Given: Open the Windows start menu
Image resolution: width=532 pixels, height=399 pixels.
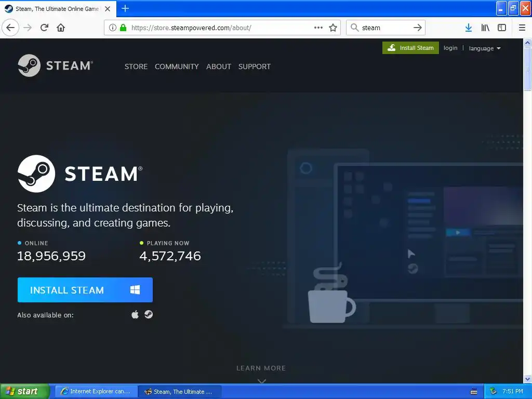Looking at the screenshot, I should (x=24, y=391).
